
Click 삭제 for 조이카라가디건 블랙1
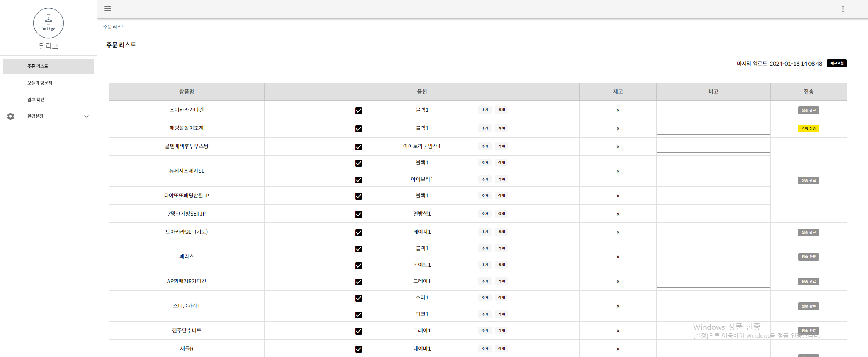[501, 110]
